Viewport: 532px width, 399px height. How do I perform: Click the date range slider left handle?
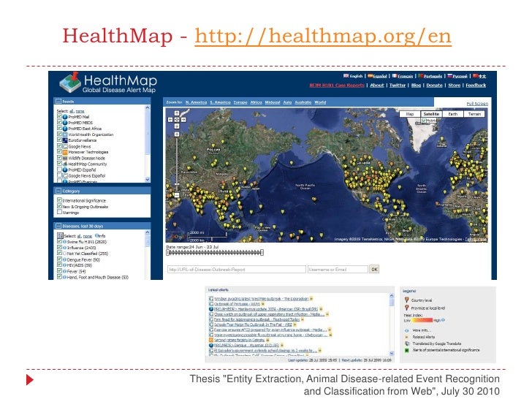pyautogui.click(x=167, y=252)
